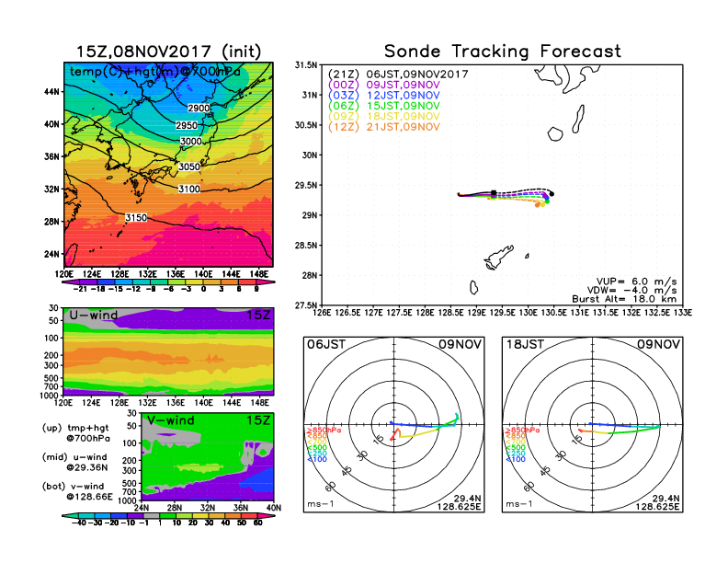The width and height of the screenshot is (728, 563).
Task: Click the "27.5N" latitude label on the tracking map
Action: pos(306,305)
